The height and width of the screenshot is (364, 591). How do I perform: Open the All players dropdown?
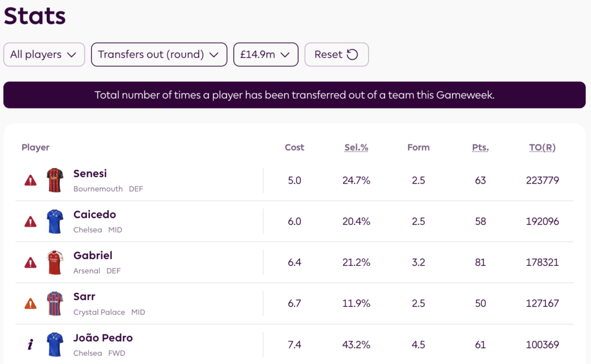click(x=44, y=55)
